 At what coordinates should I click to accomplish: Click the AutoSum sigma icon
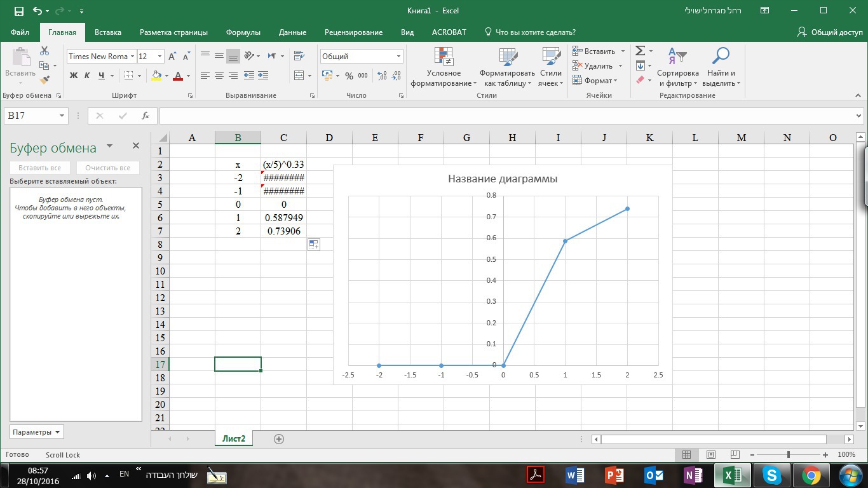pyautogui.click(x=641, y=51)
